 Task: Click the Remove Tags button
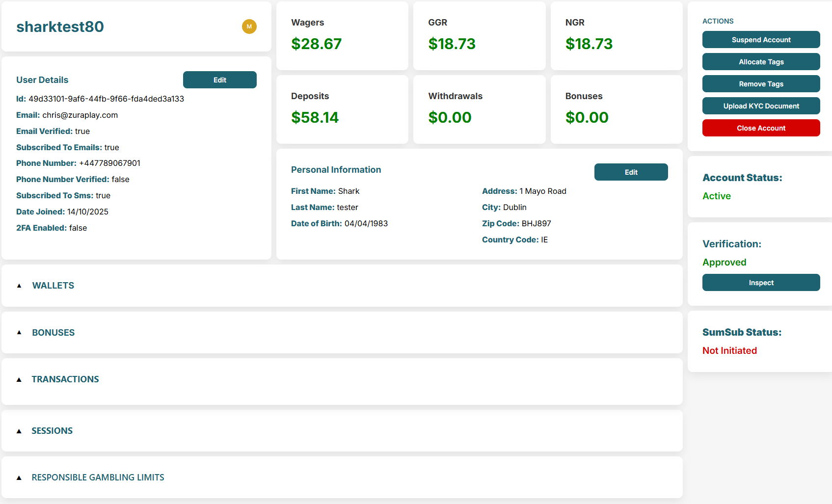[761, 84]
